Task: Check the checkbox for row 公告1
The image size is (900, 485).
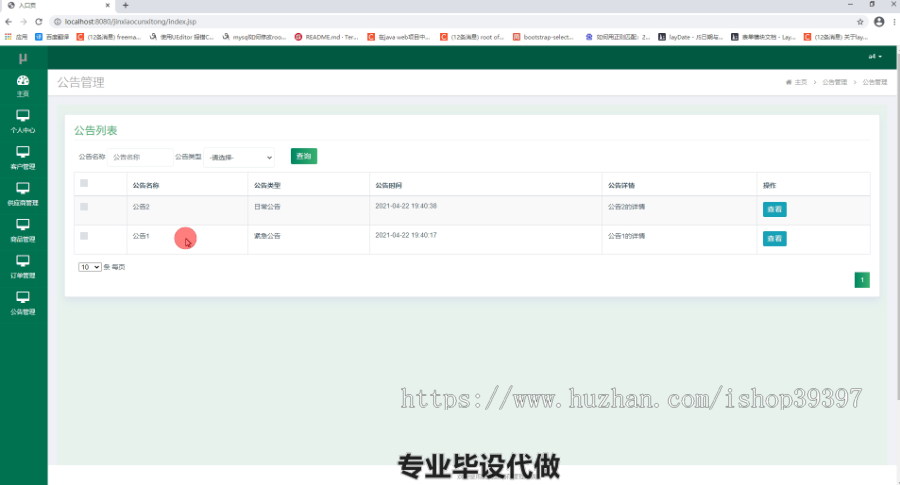Action: pos(84,236)
